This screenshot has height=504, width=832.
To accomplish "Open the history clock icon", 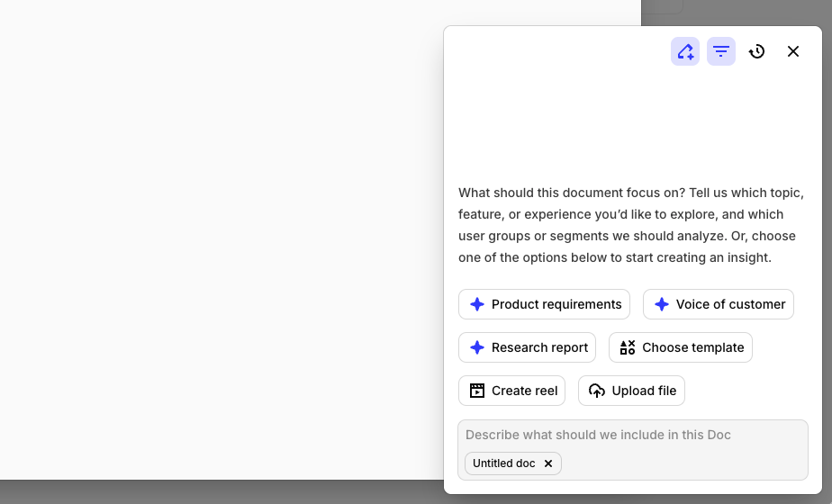I will pos(756,51).
